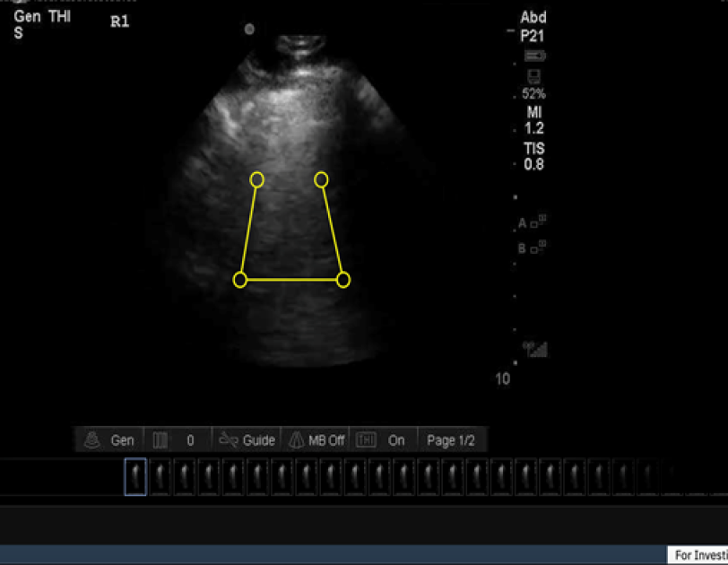Grab the upper-right yellow ROI handle
Screen dimensions: 728x565
click(321, 179)
